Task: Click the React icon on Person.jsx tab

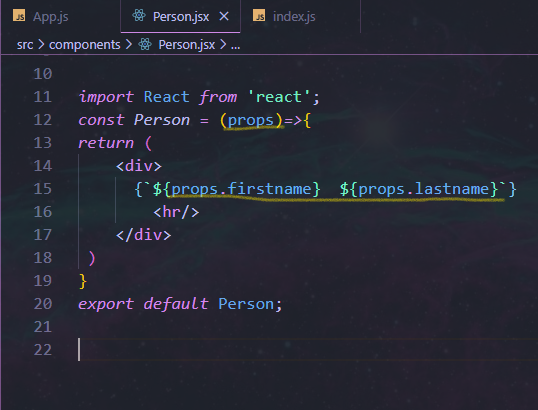Action: click(139, 16)
